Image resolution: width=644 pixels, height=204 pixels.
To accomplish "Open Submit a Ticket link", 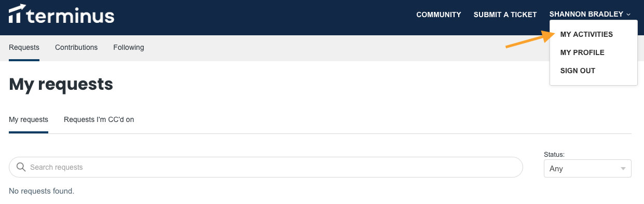I will click(505, 15).
